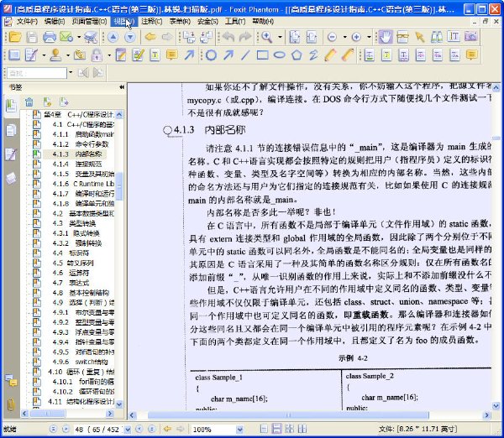This screenshot has height=438, width=504.
Task: Open the 注释(C) menu
Action: 152,22
